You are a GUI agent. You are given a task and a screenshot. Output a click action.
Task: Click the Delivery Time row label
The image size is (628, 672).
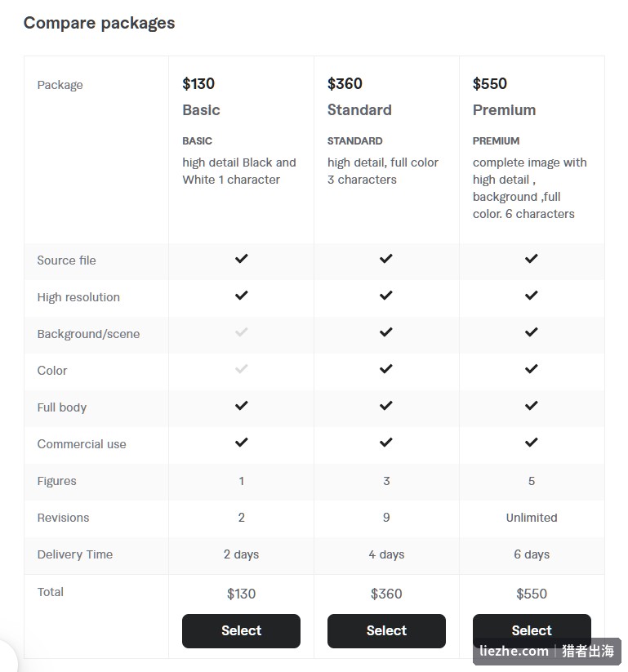[74, 554]
